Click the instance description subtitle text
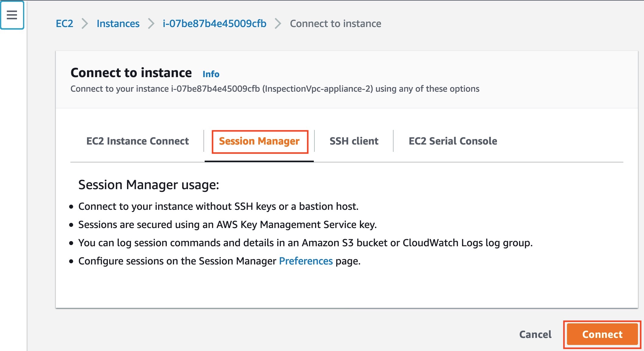This screenshot has height=351, width=644. coord(275,89)
